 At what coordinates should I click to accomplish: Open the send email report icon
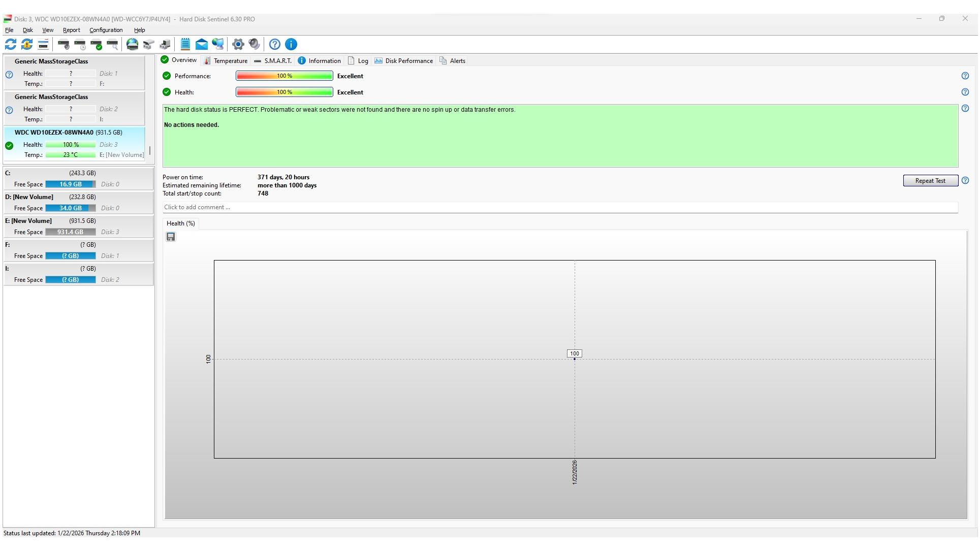coord(202,45)
